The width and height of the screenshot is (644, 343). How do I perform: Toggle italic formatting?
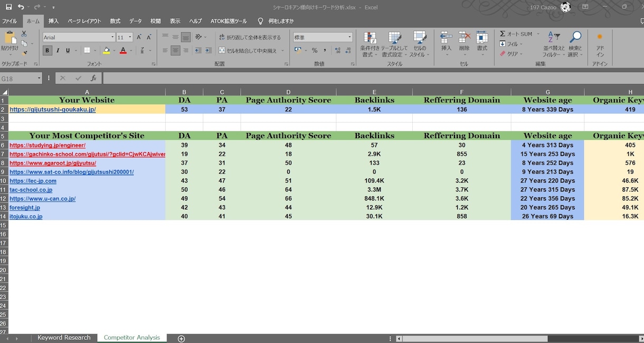(x=58, y=51)
